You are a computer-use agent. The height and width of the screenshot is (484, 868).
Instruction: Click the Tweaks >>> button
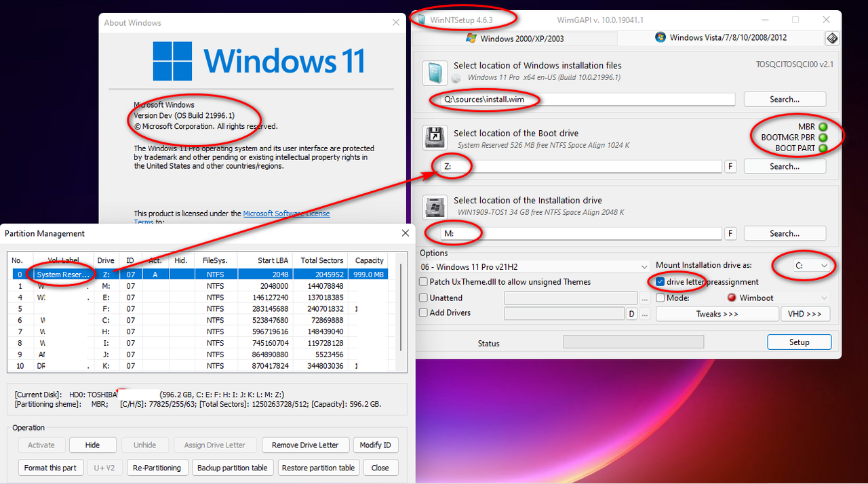(x=717, y=315)
